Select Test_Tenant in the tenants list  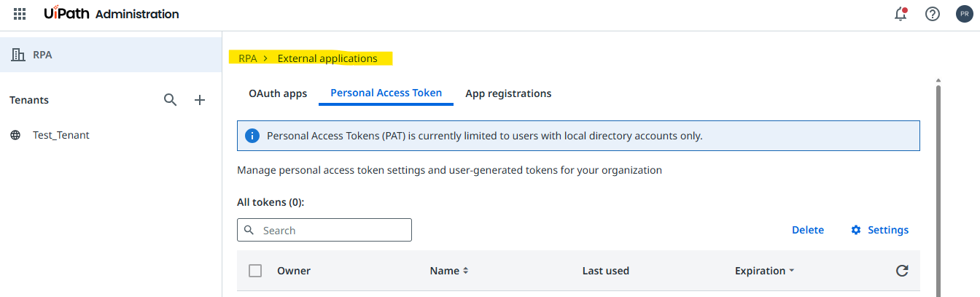[x=61, y=135]
